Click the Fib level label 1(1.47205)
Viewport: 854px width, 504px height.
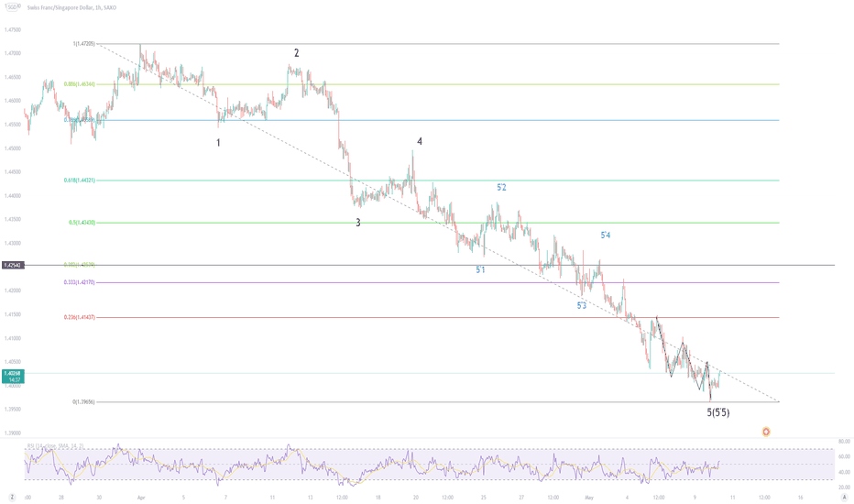click(84, 44)
